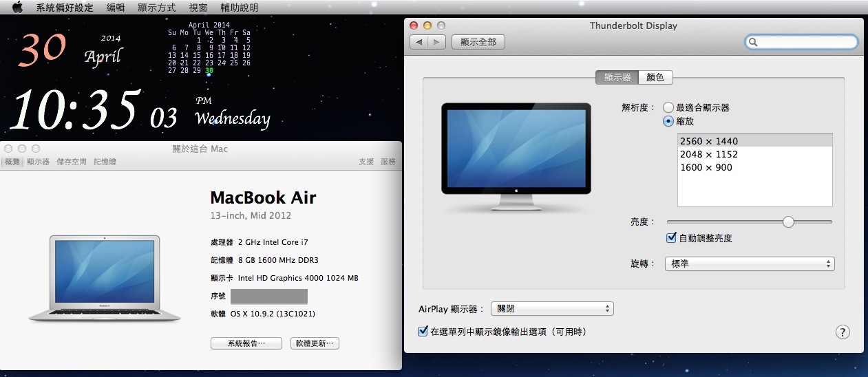Select 顯示器 tab in About This Mac window
Screen dimensions: 868x377
(38, 162)
